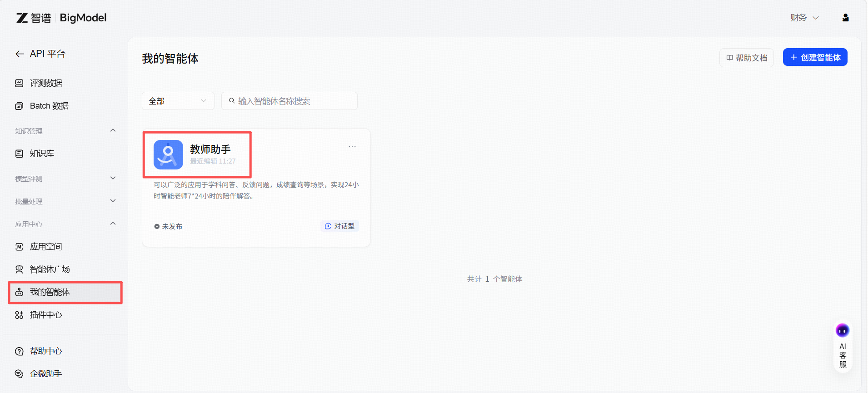Collapse the 知识管理 section

pyautogui.click(x=113, y=131)
